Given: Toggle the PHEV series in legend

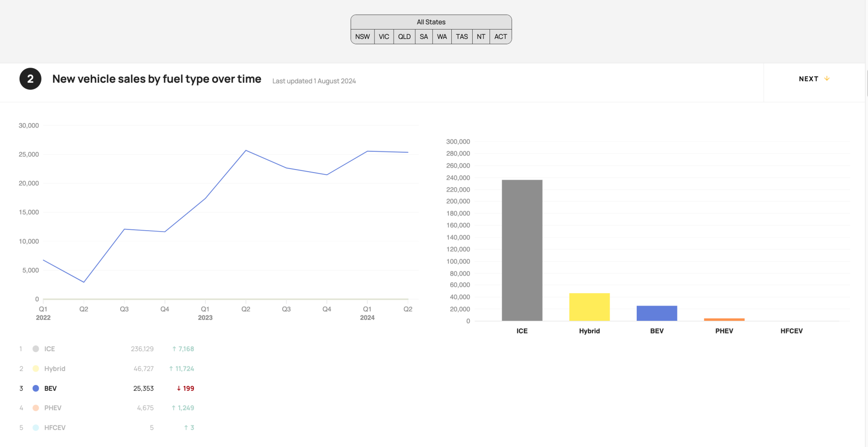Looking at the screenshot, I should pyautogui.click(x=106, y=408).
